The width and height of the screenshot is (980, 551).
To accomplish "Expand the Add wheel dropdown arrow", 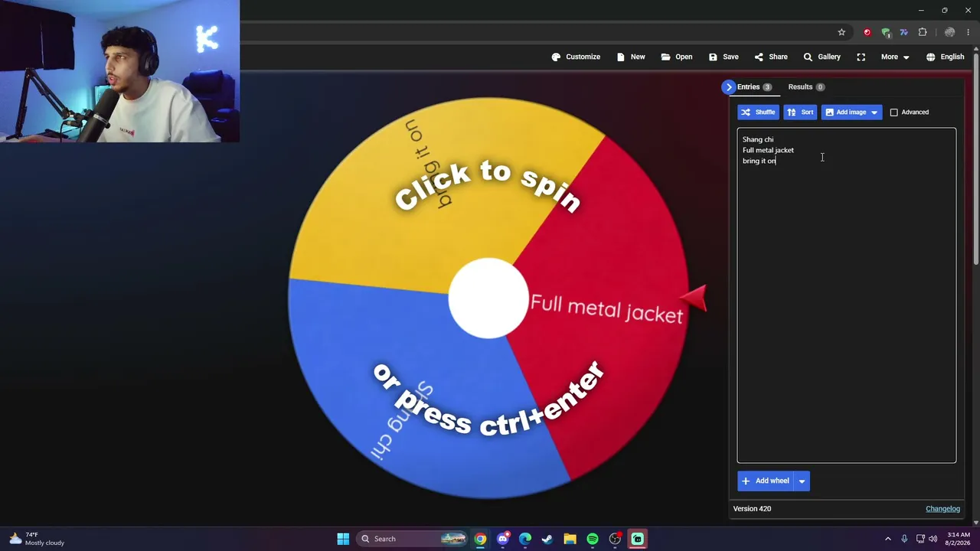I will [802, 481].
